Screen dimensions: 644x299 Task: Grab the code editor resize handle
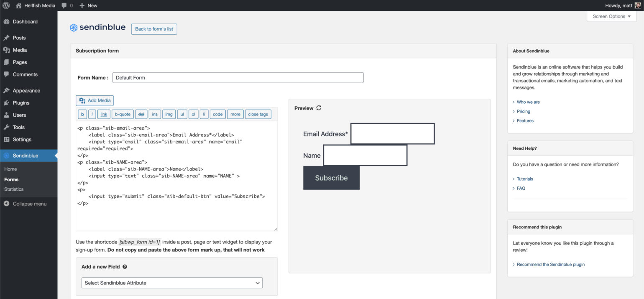click(275, 228)
